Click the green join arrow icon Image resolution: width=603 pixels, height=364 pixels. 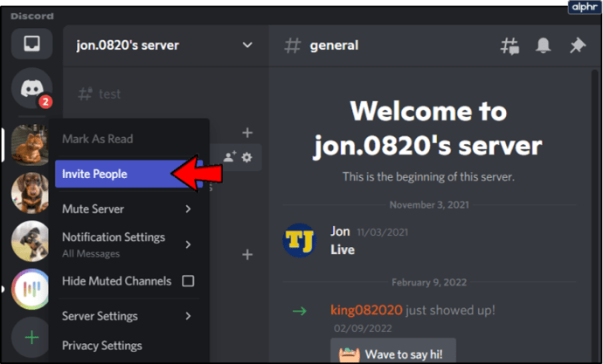click(300, 311)
